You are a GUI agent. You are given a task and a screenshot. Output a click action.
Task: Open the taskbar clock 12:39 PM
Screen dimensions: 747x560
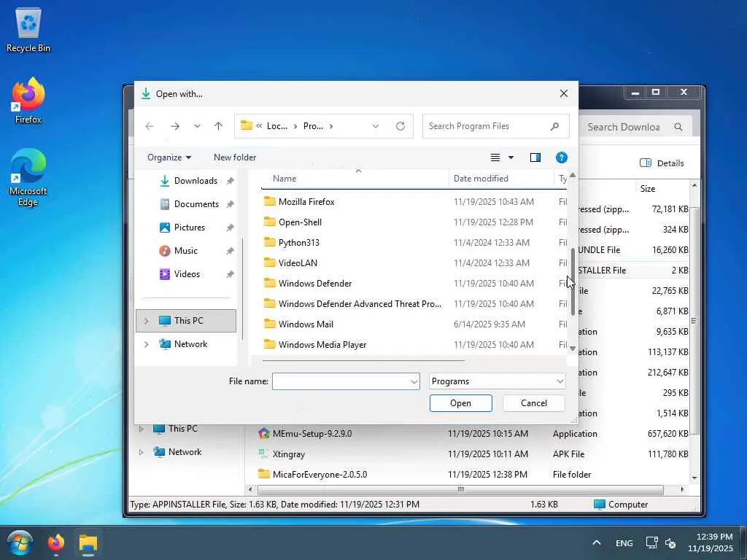pos(711,542)
